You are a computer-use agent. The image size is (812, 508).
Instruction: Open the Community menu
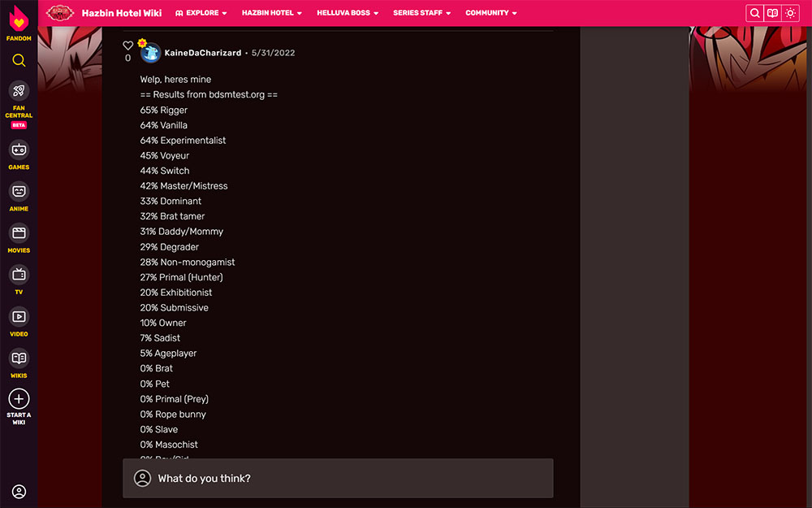(490, 13)
